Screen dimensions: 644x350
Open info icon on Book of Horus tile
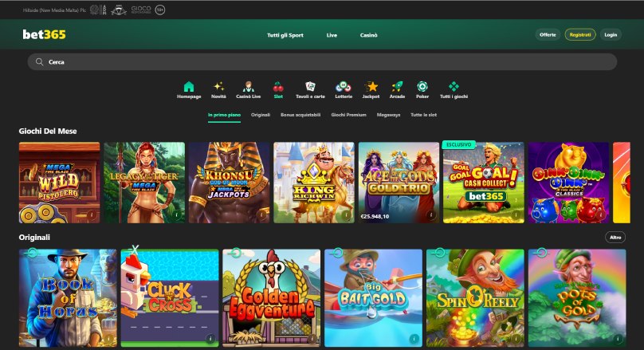[108, 339]
